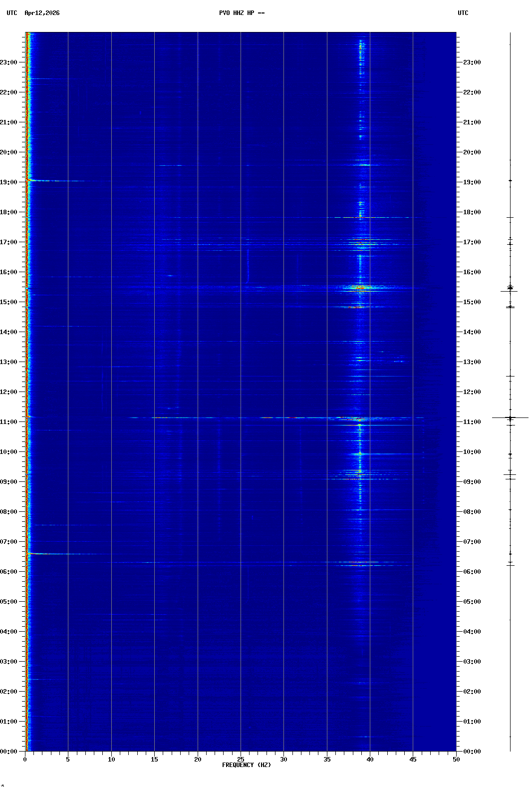Click the 23:00 label on left time axis
The image size is (532, 791).
[x=8, y=62]
